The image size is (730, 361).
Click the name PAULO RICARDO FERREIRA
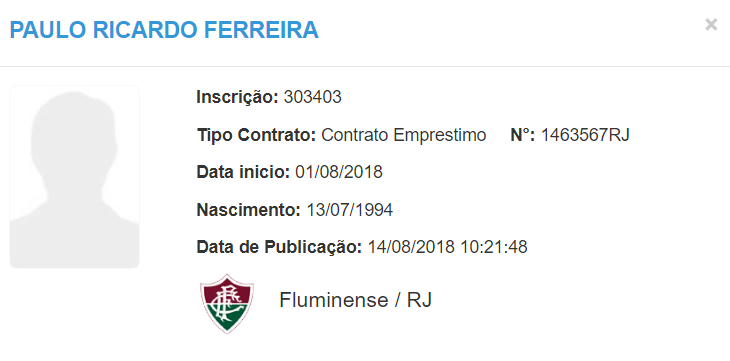pyautogui.click(x=164, y=30)
